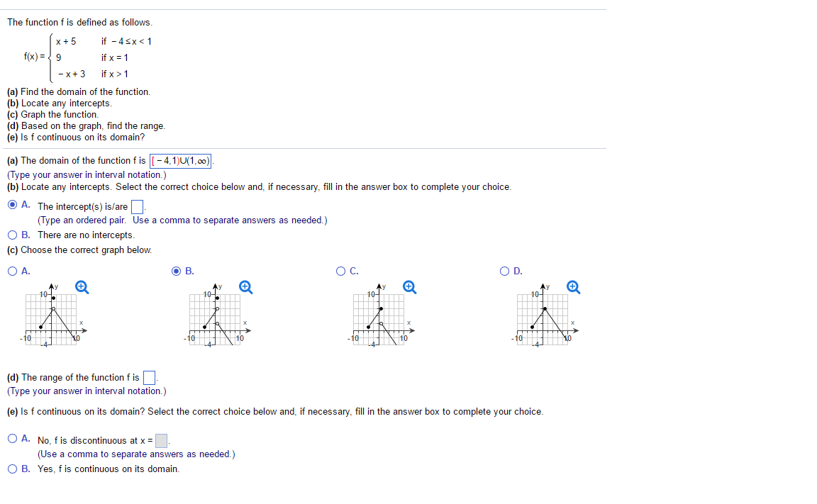Choose 'There are no intercepts' option
This screenshot has height=504, width=817.
pos(13,235)
